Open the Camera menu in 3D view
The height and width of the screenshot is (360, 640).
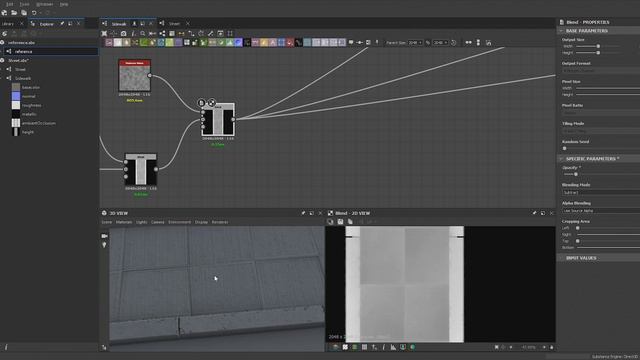pos(158,222)
